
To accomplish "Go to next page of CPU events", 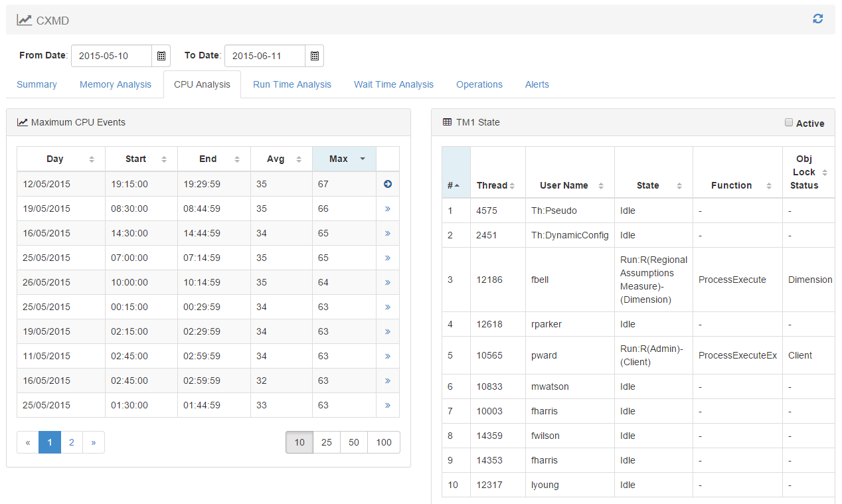I will tap(94, 442).
